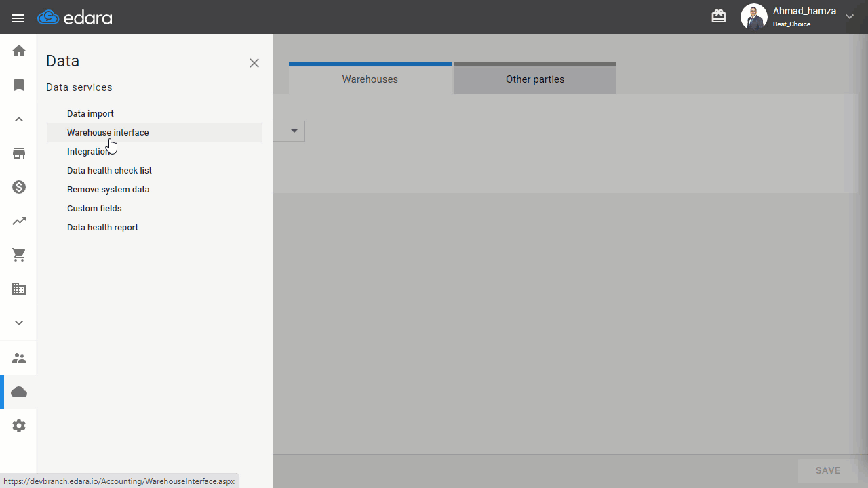This screenshot has width=868, height=488.
Task: Switch to the Other parties tab
Action: tap(535, 79)
